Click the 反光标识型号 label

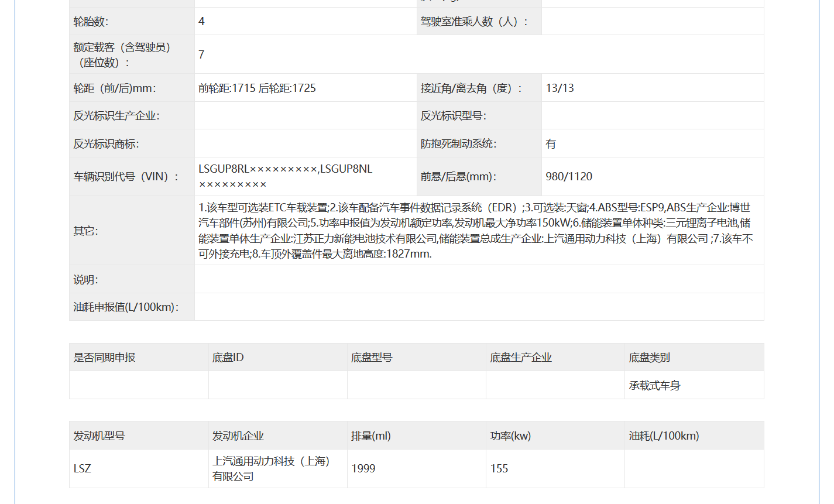453,116
